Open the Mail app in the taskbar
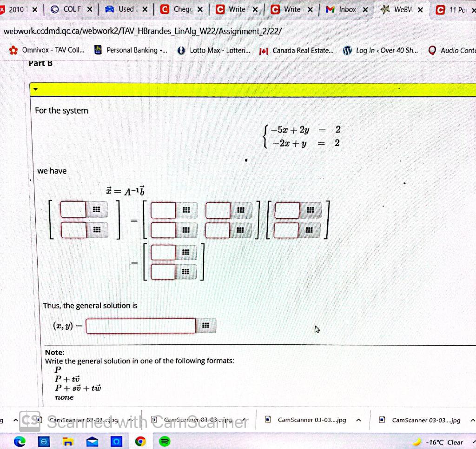Screen dimensions: 476x449 pos(92,442)
